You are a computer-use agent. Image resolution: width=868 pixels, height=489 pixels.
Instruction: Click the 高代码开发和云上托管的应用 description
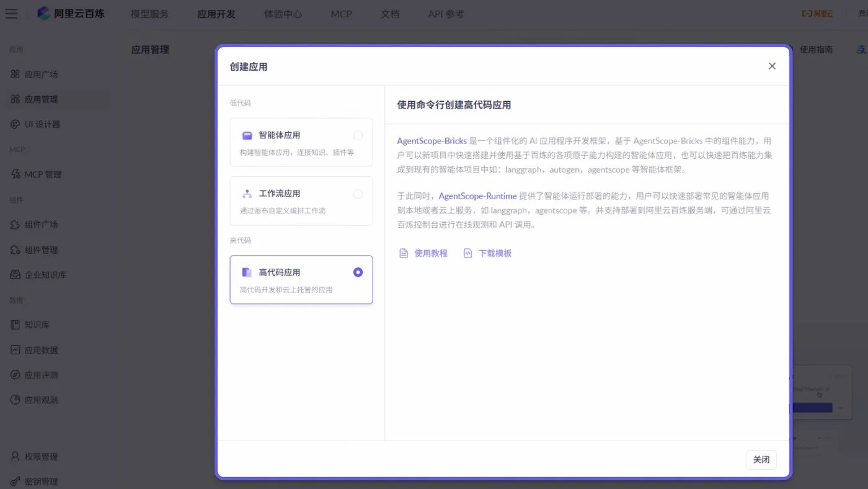point(286,290)
